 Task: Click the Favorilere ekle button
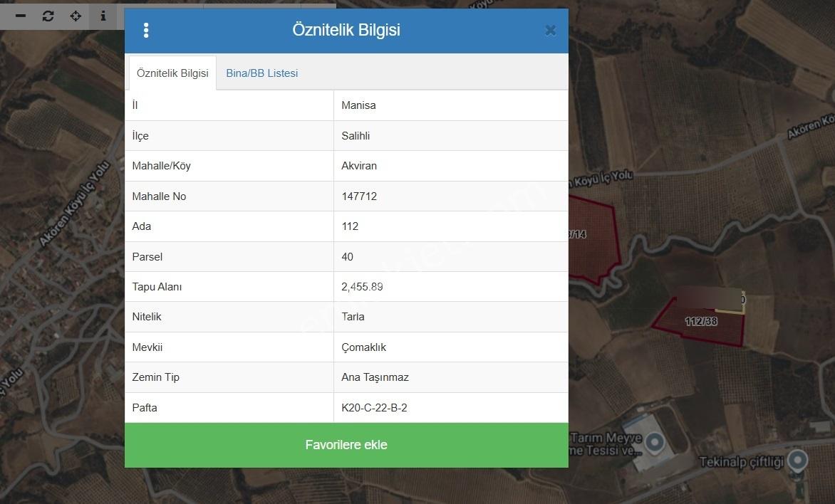[346, 445]
